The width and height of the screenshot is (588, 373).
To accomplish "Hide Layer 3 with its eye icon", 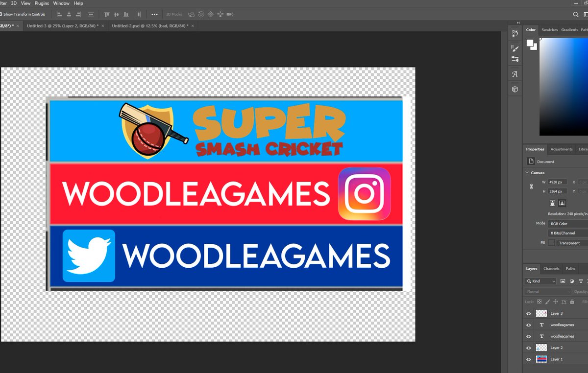I will click(x=528, y=313).
